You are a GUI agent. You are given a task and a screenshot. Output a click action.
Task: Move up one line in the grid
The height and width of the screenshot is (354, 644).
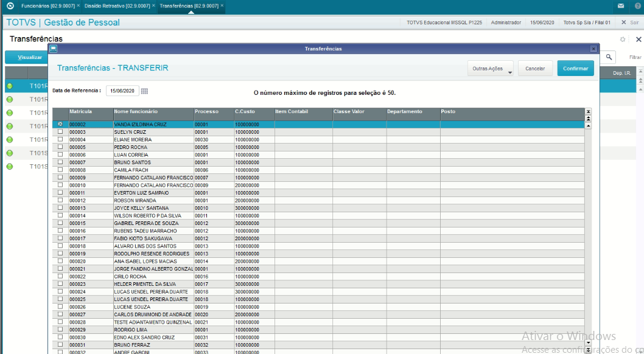click(588, 125)
